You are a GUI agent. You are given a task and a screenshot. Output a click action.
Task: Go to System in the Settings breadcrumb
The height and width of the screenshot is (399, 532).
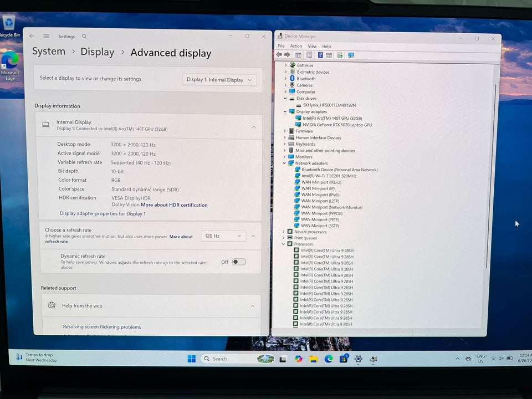49,51
